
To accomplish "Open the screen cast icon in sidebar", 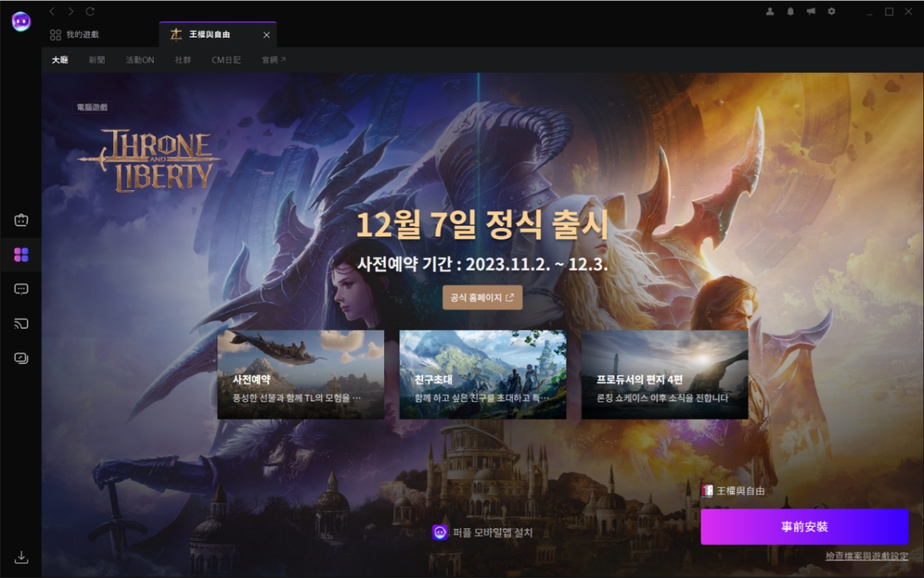I will point(21,323).
